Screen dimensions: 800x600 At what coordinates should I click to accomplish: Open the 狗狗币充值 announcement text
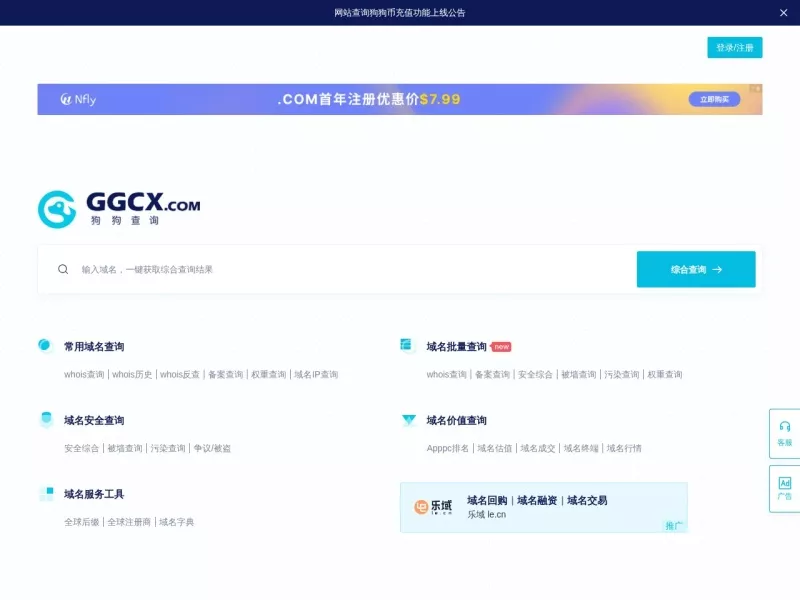pyautogui.click(x=399, y=13)
